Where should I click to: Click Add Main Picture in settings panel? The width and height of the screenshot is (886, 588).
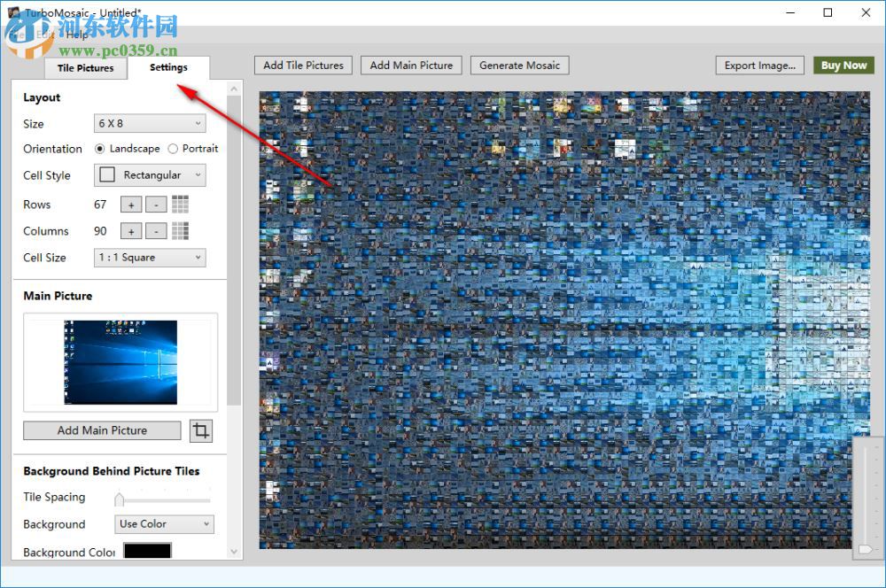[x=102, y=430]
